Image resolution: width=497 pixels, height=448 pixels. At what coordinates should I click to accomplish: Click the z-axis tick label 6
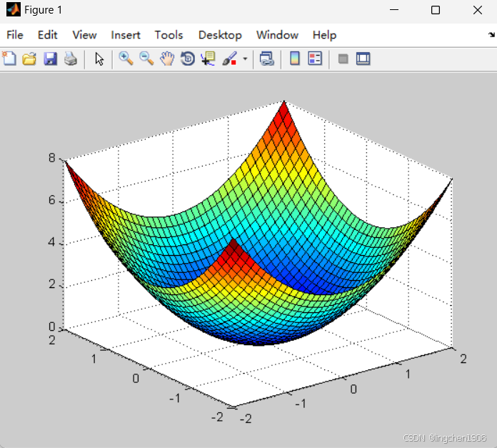point(51,200)
